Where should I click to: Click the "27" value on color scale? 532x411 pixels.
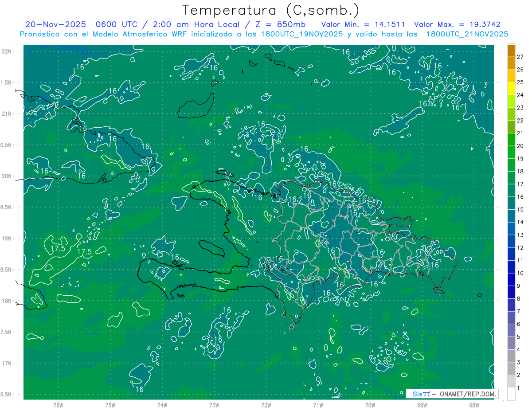pos(520,57)
